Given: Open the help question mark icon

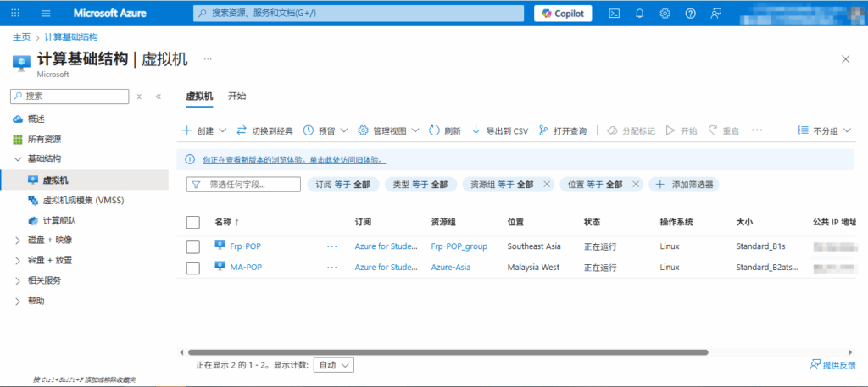Looking at the screenshot, I should (x=690, y=14).
